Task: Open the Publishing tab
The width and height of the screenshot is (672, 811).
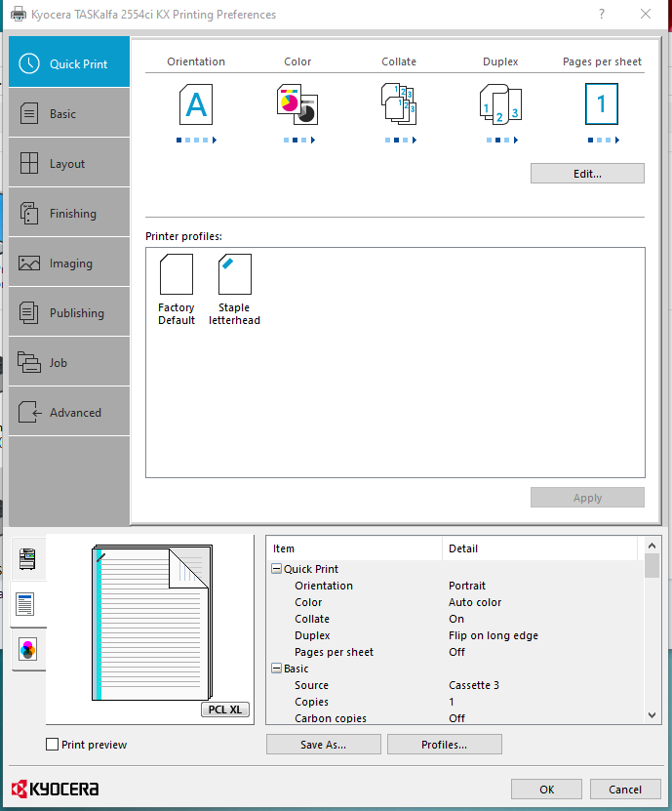Action: click(68, 312)
